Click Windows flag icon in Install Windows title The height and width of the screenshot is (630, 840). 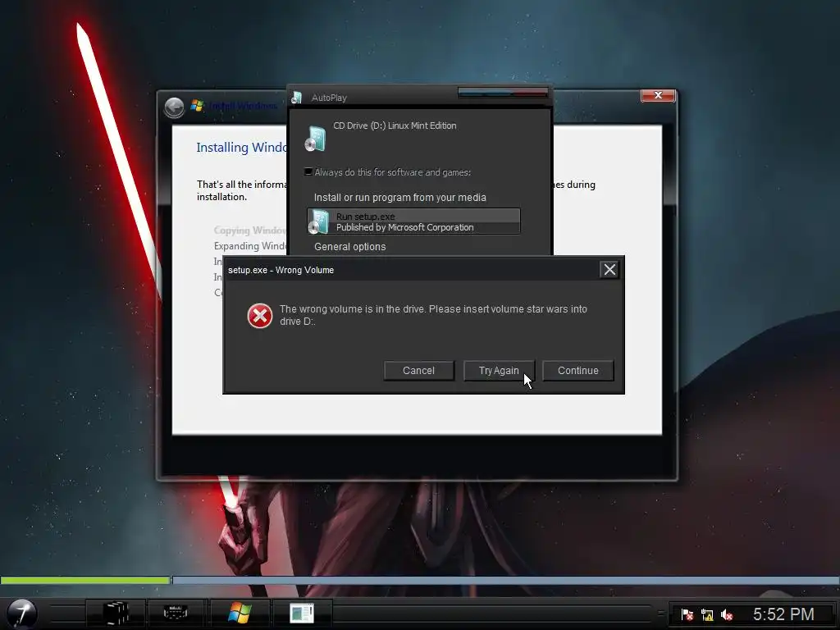pyautogui.click(x=197, y=106)
